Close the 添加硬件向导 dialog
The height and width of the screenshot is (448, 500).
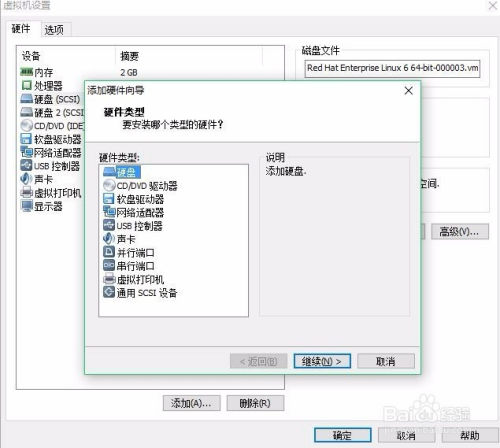tap(409, 90)
